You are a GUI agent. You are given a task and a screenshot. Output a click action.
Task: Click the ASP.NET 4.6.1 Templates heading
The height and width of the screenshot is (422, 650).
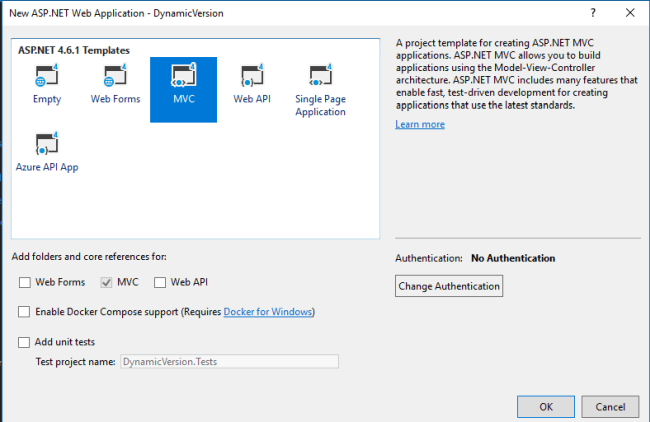(x=74, y=50)
